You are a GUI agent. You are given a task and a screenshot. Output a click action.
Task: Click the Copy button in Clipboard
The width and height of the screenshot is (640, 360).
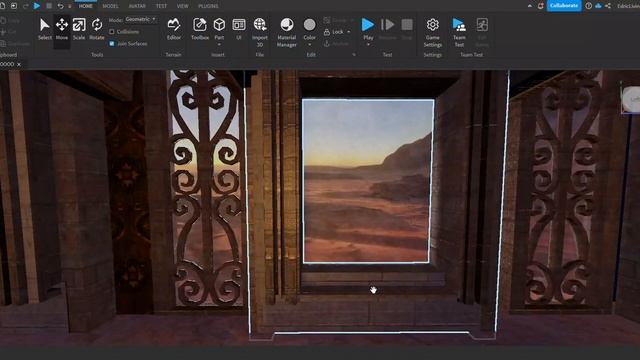[x=10, y=20]
